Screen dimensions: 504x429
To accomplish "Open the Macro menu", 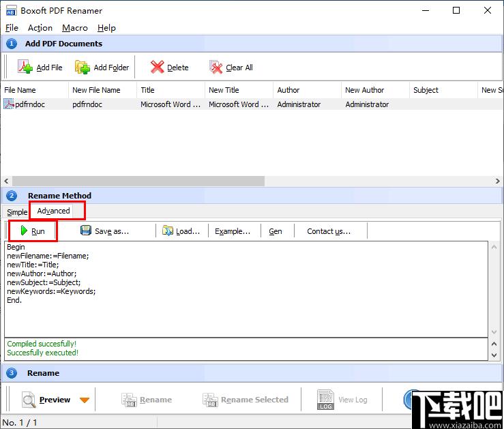I will 75,28.
